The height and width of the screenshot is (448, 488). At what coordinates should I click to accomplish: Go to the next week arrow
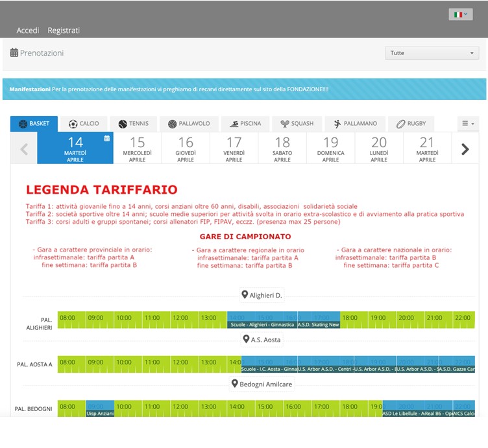coord(465,149)
